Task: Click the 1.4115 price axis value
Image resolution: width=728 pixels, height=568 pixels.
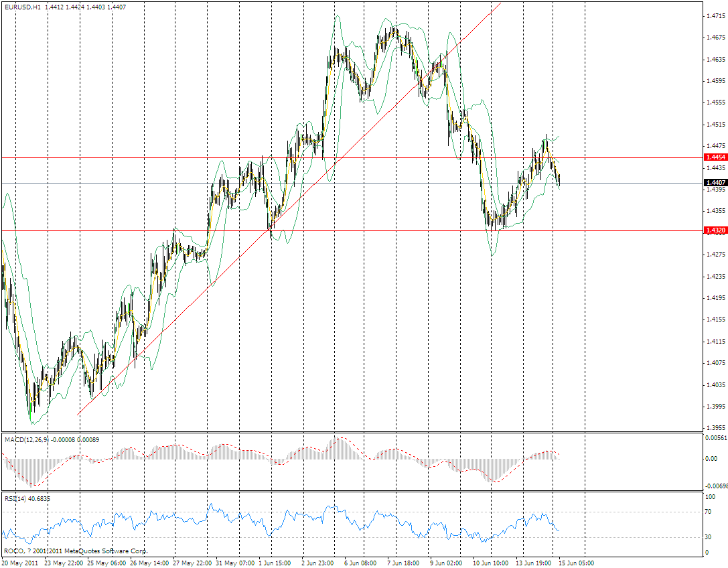Action: pos(715,342)
